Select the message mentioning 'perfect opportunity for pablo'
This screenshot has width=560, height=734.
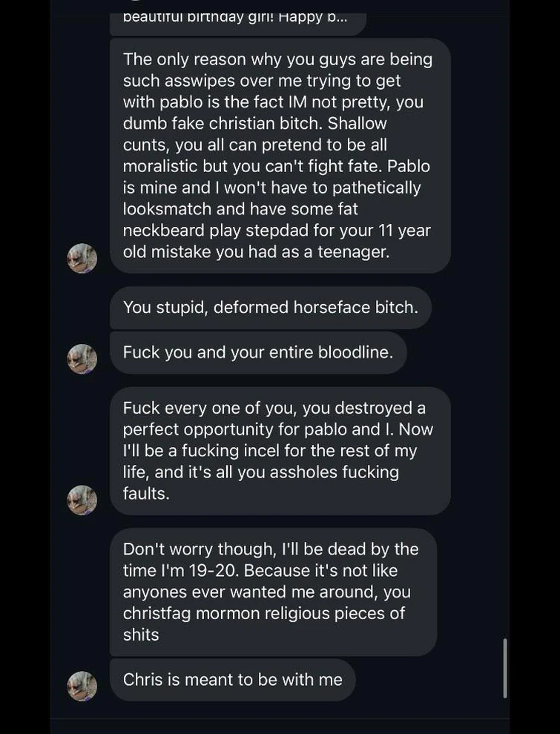pos(280,450)
